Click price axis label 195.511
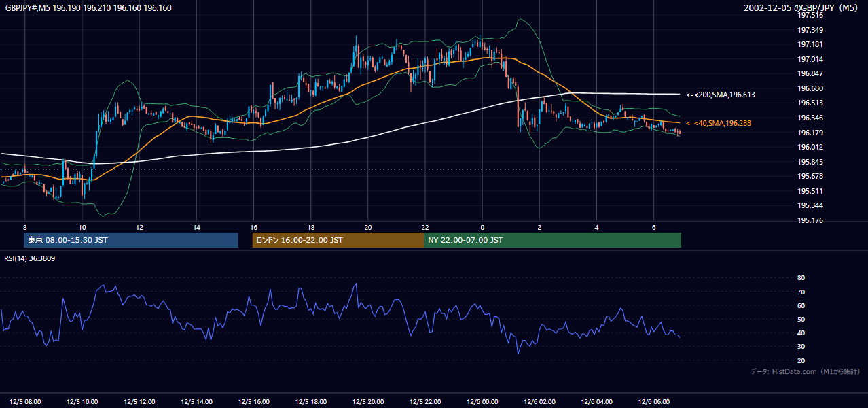 (x=809, y=191)
